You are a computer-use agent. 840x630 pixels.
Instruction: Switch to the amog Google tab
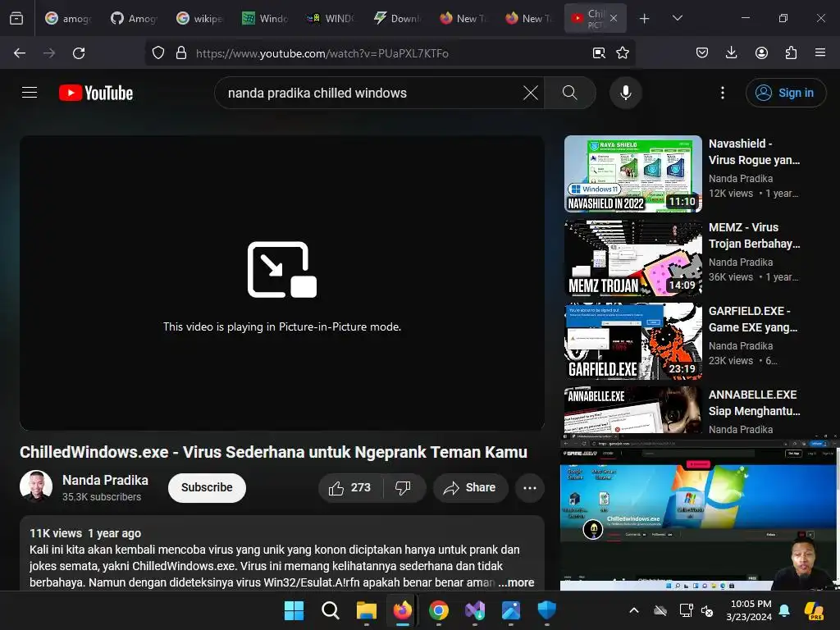click(x=69, y=18)
